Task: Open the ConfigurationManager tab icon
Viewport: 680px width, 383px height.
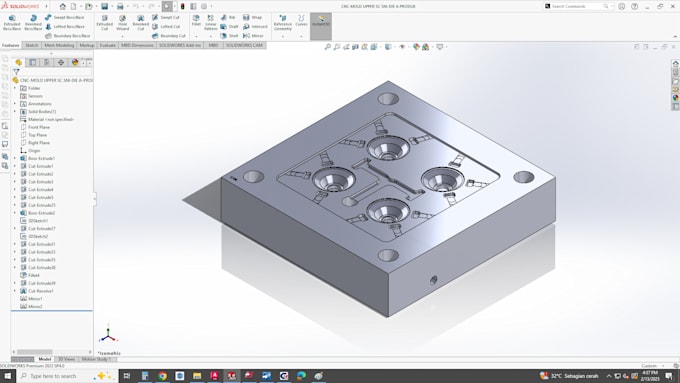Action: [46, 62]
